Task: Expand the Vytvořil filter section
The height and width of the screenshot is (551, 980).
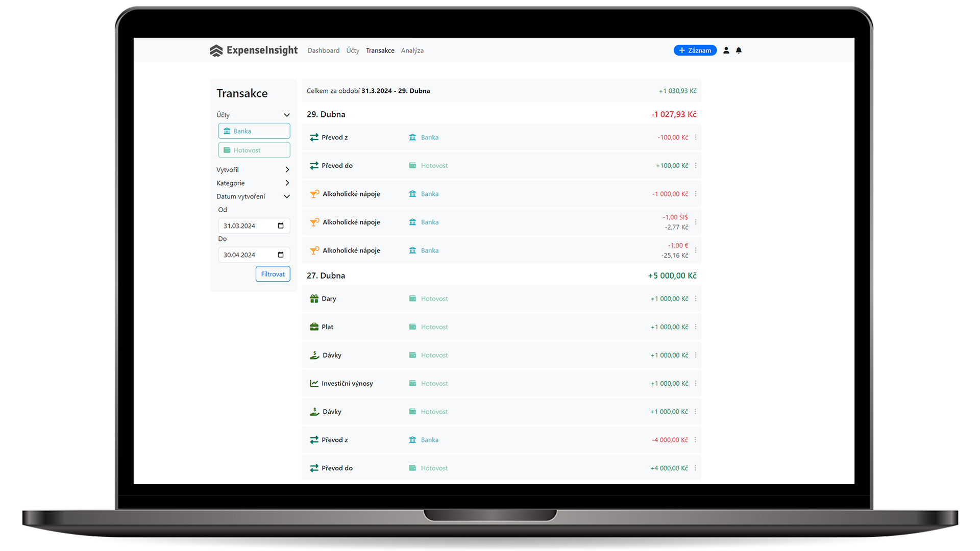Action: coord(287,170)
